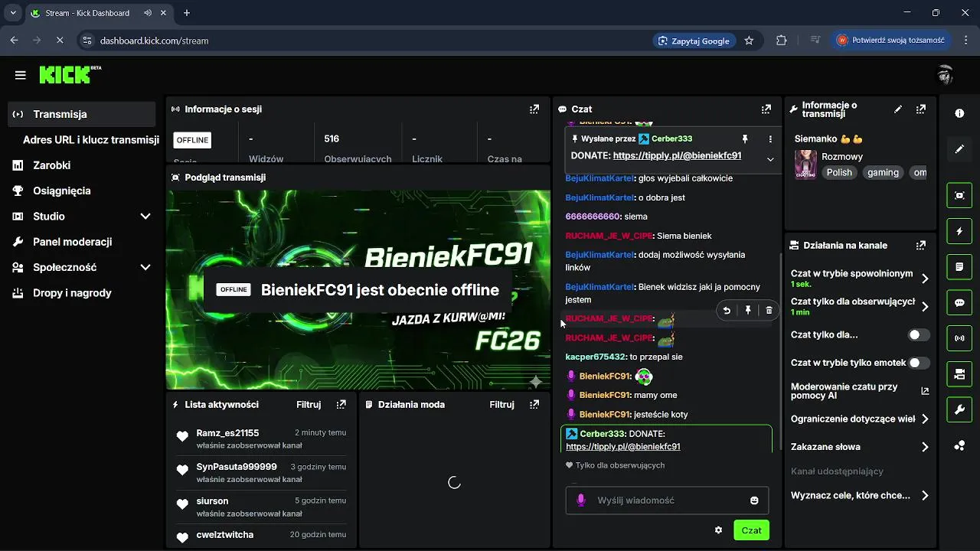Click the stream preview thumbnail
The image size is (980, 551).
(358, 290)
